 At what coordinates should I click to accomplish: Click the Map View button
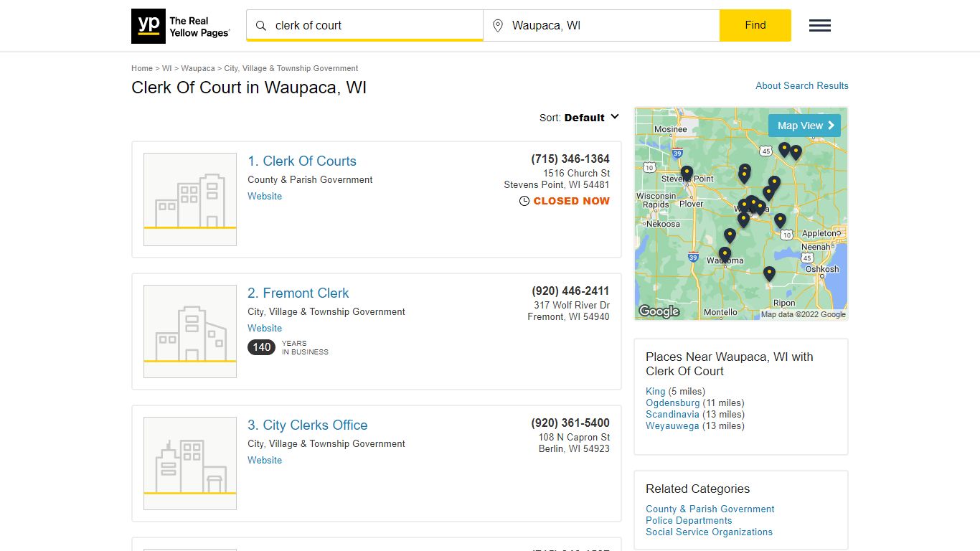tap(804, 126)
